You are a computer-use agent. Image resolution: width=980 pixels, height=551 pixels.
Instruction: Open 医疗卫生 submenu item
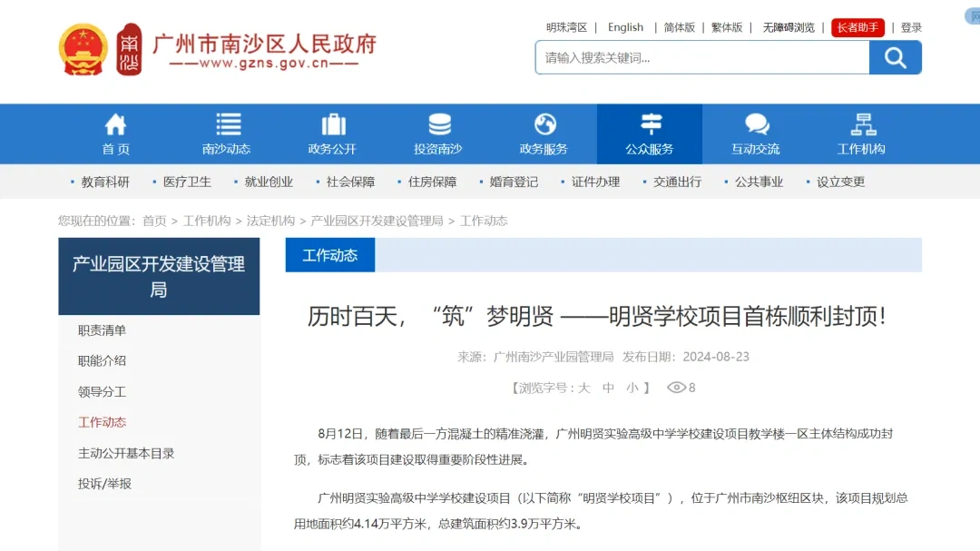tap(187, 182)
